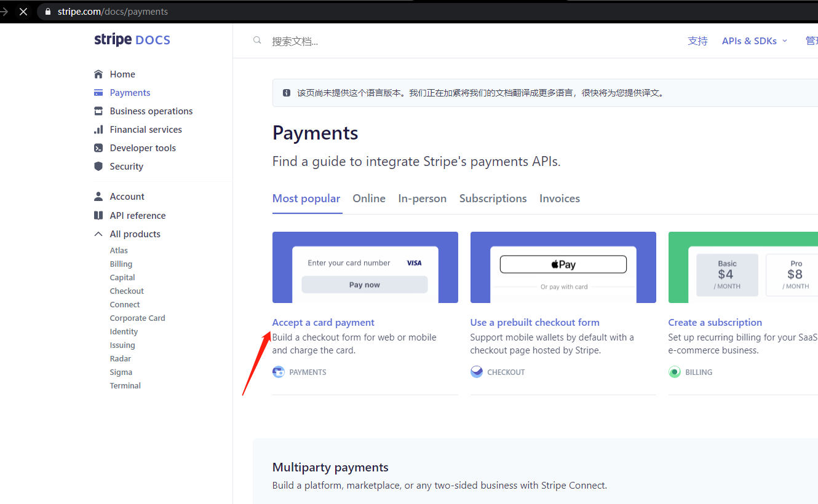Click the Connect link in the sidebar
The image size is (818, 504).
point(124,304)
